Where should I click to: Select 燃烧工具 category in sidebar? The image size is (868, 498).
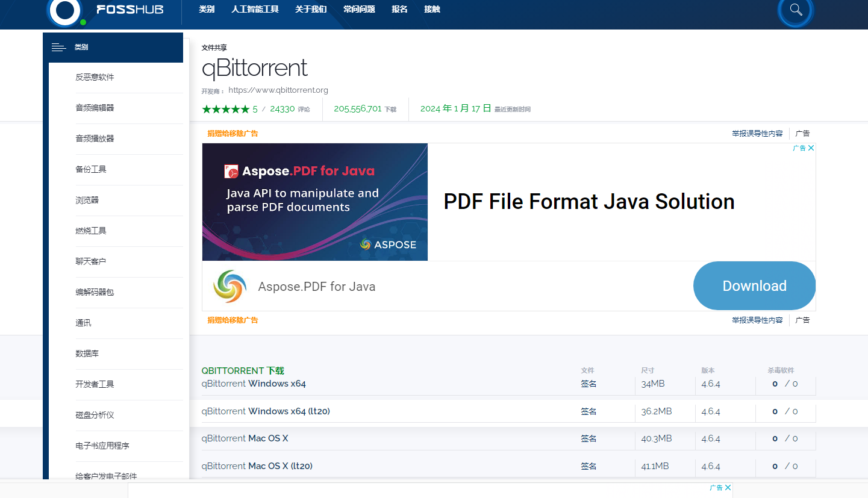[x=91, y=231]
